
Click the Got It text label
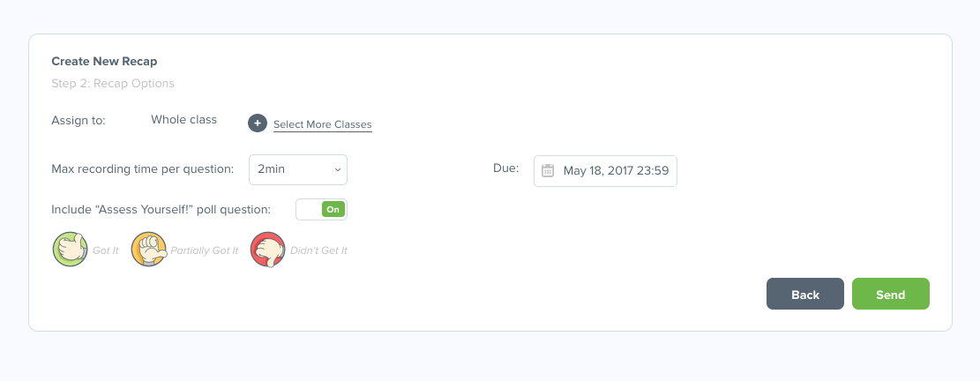(x=106, y=250)
